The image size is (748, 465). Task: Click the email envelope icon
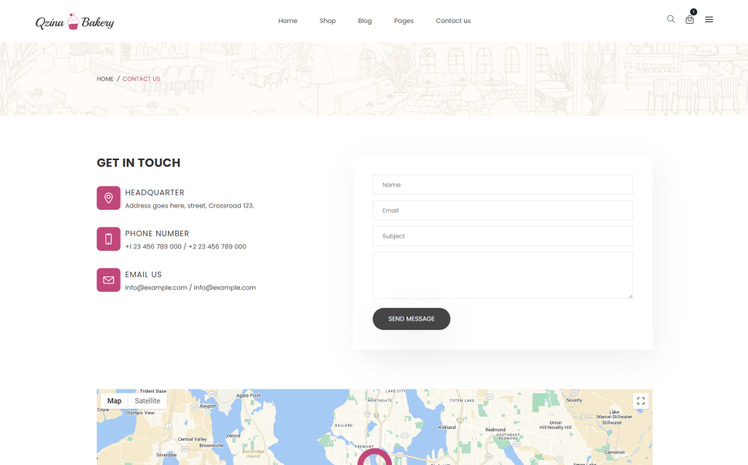click(108, 280)
